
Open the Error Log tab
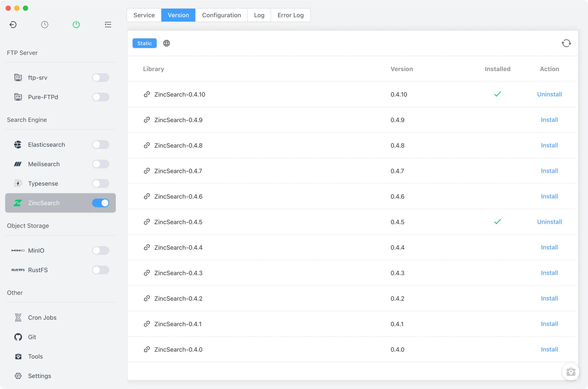tap(291, 15)
